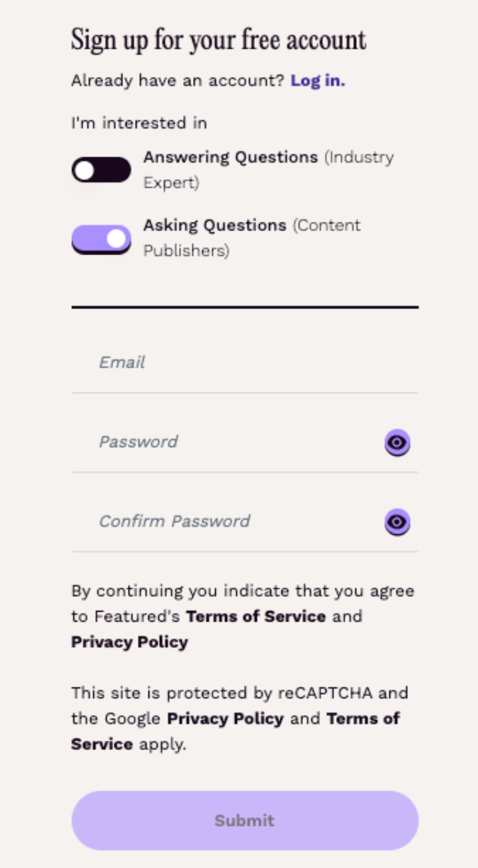Screen dimensions: 478x868
Task: Click the I'm interested in label
Action: coord(139,123)
